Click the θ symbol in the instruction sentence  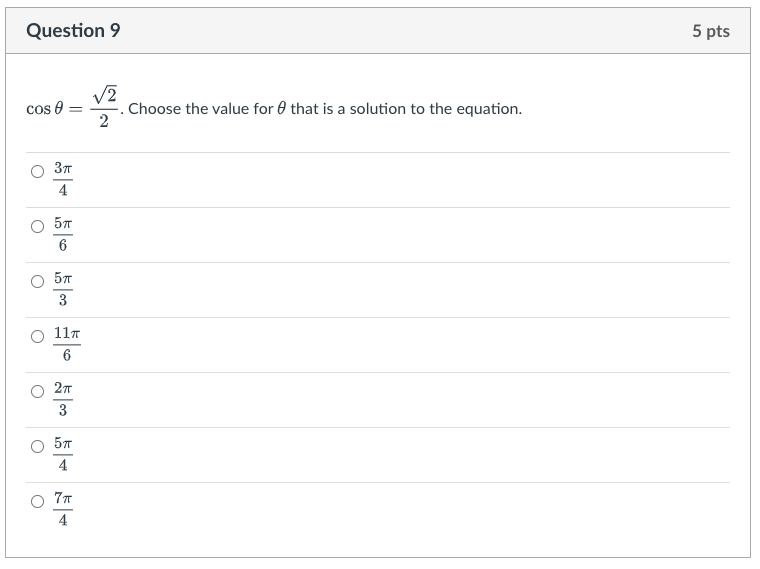click(x=282, y=108)
